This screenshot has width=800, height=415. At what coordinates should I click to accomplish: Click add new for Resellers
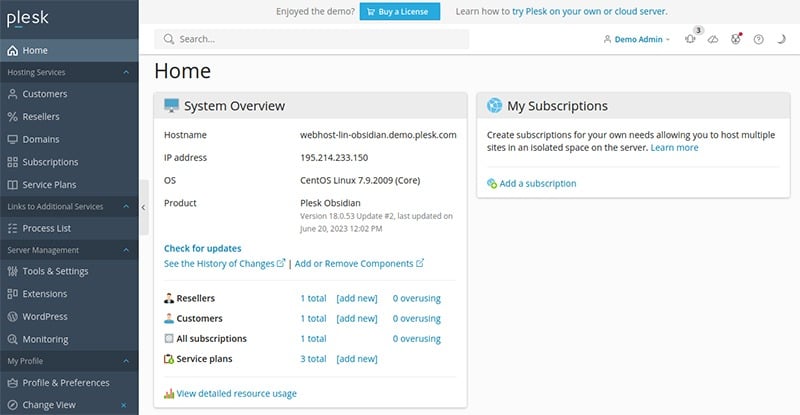tap(357, 298)
